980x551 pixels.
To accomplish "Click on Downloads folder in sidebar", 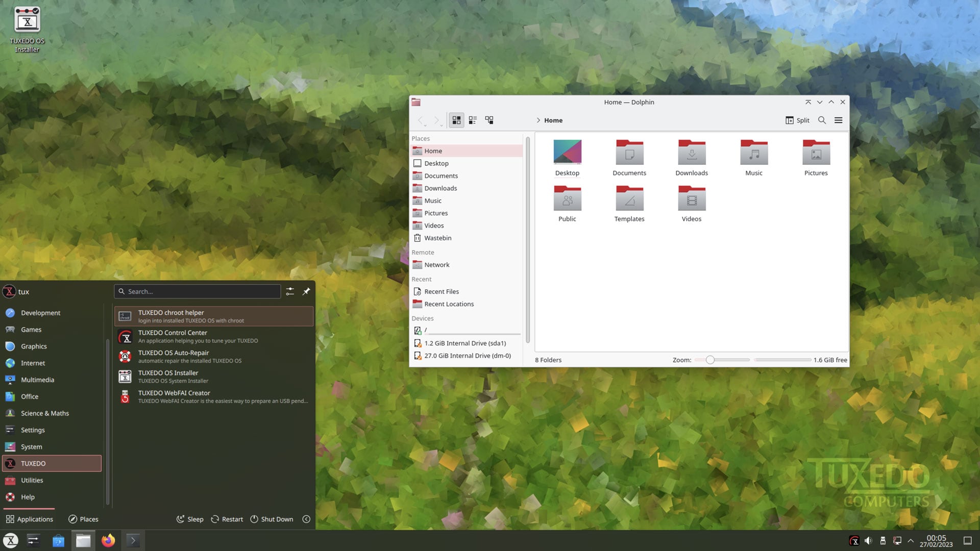I will (x=440, y=188).
